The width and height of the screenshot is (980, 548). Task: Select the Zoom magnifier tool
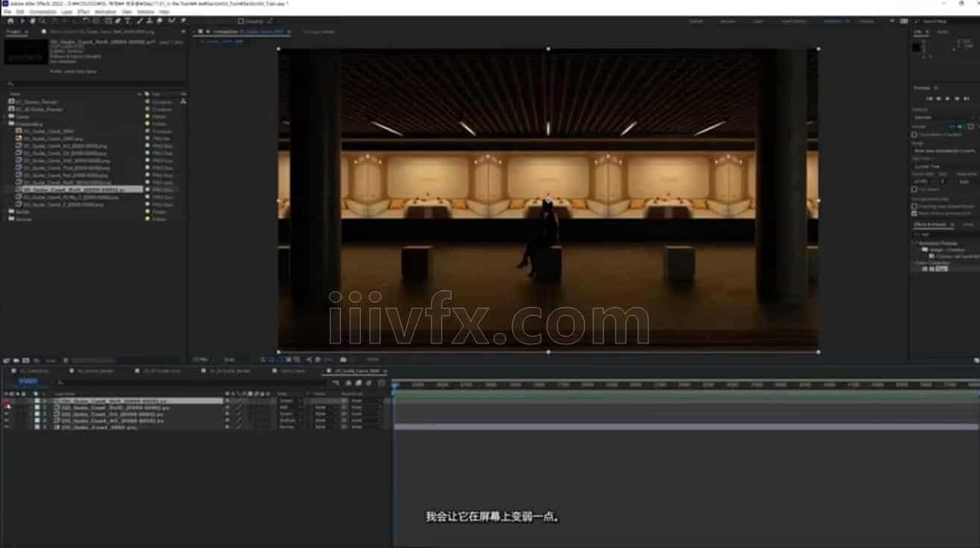coord(43,21)
